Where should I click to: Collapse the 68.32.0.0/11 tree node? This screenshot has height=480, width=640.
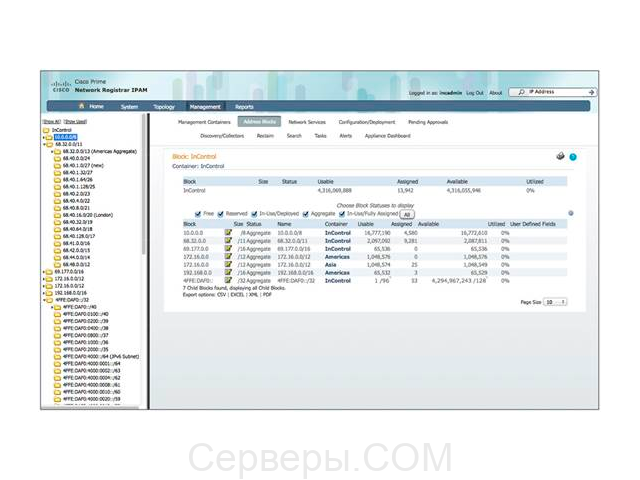pyautogui.click(x=43, y=143)
